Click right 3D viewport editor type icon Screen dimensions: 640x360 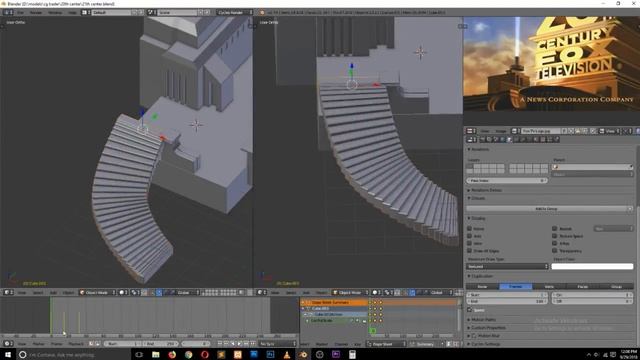click(x=262, y=292)
